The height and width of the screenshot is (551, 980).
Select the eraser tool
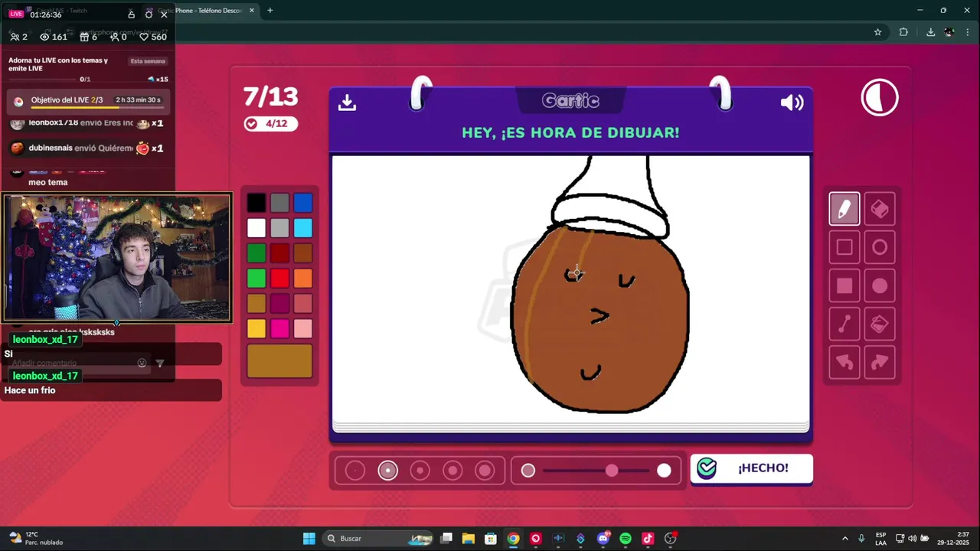880,209
